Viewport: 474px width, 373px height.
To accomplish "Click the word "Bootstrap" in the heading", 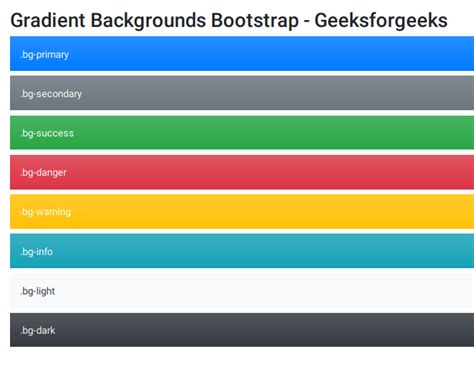I will click(255, 21).
